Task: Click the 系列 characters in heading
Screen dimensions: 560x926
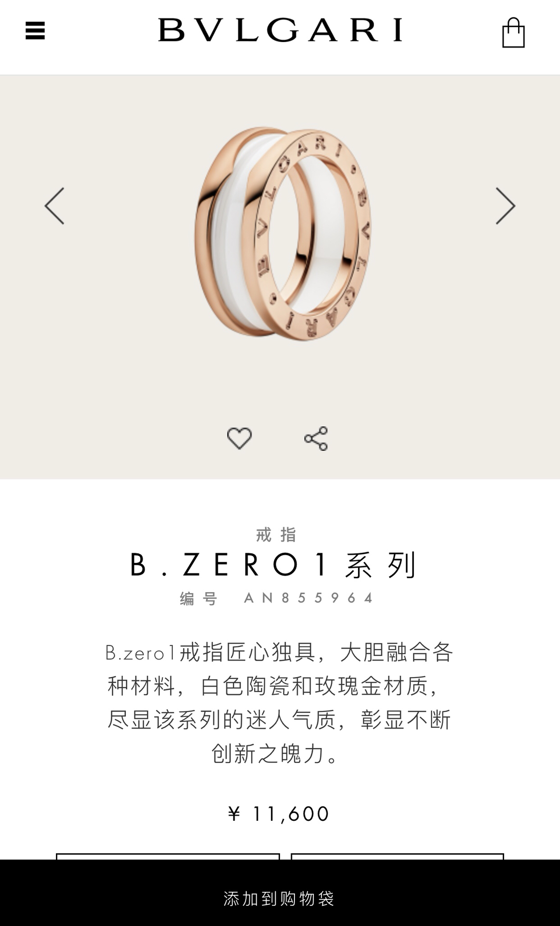Action: (x=380, y=565)
